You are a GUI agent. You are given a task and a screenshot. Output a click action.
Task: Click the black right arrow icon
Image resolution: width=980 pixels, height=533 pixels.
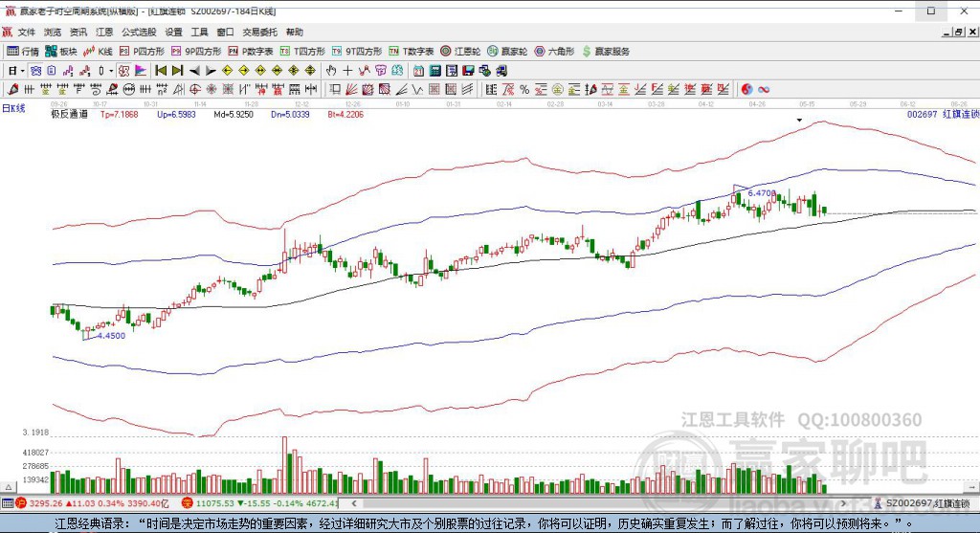pos(211,71)
